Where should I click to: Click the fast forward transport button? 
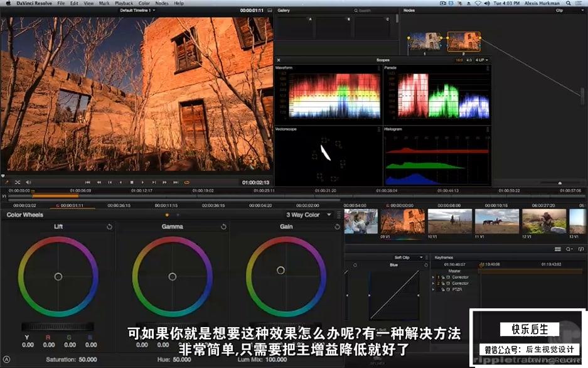(164, 182)
